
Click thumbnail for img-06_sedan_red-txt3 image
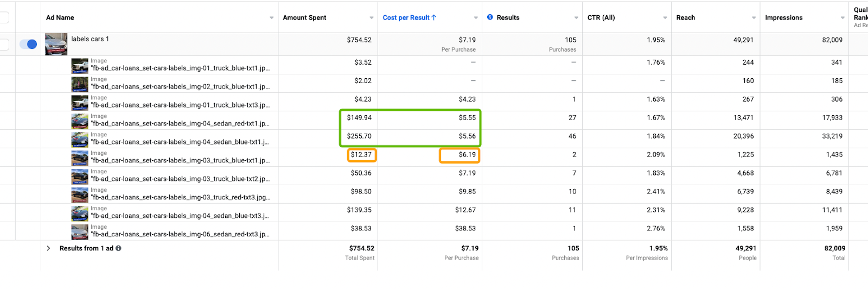[x=80, y=232]
